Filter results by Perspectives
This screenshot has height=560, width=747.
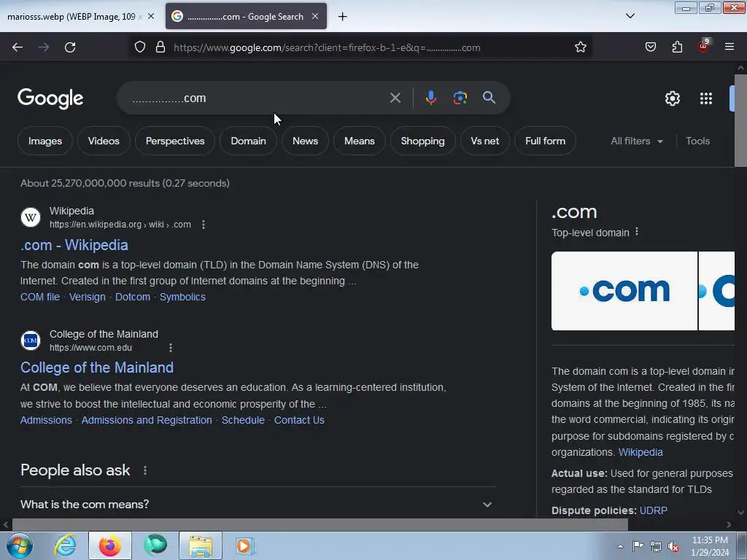[x=175, y=141]
